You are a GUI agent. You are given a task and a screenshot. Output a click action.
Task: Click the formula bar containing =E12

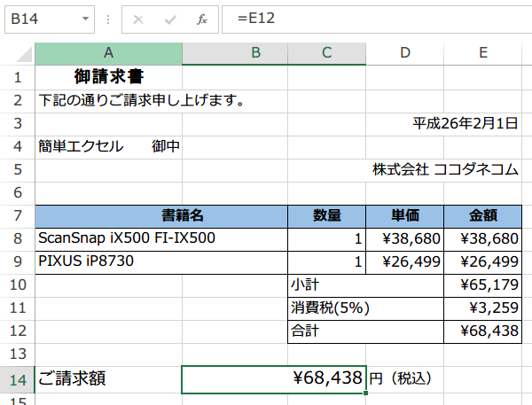click(377, 19)
